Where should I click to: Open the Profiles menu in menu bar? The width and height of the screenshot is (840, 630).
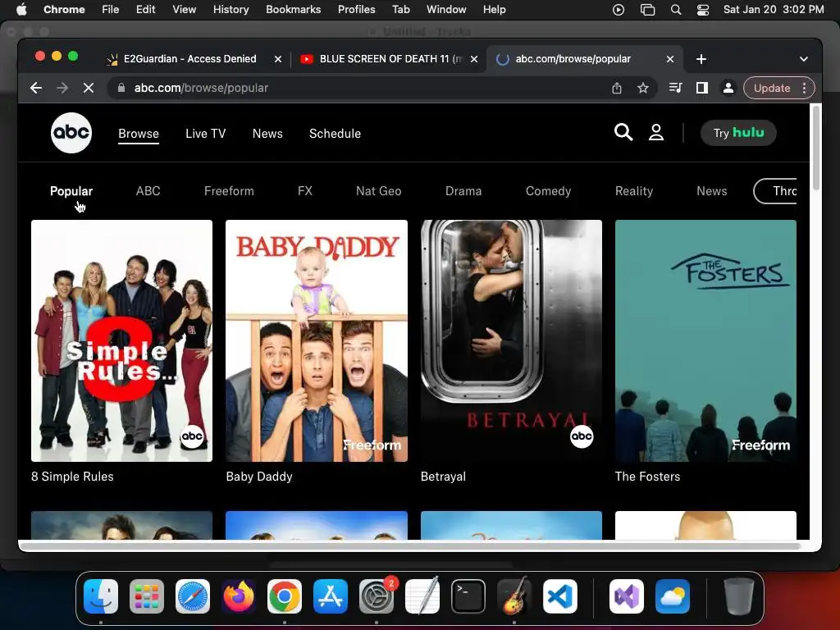[356, 10]
